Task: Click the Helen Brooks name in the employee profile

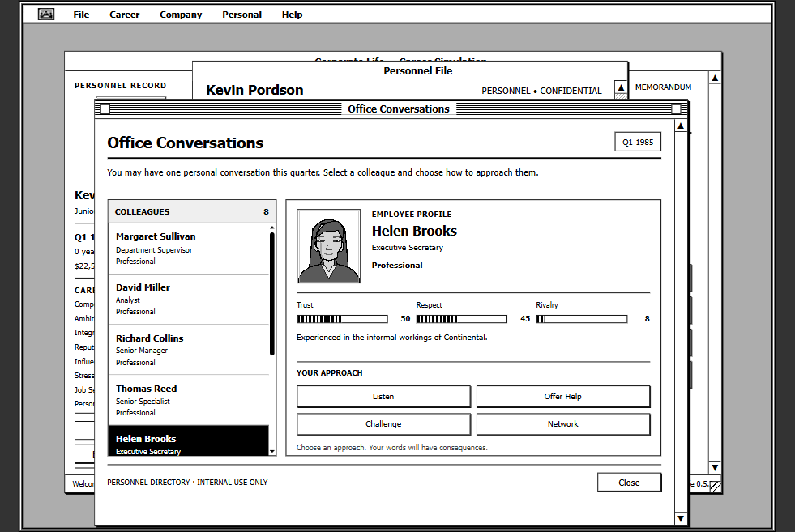Action: 414,231
